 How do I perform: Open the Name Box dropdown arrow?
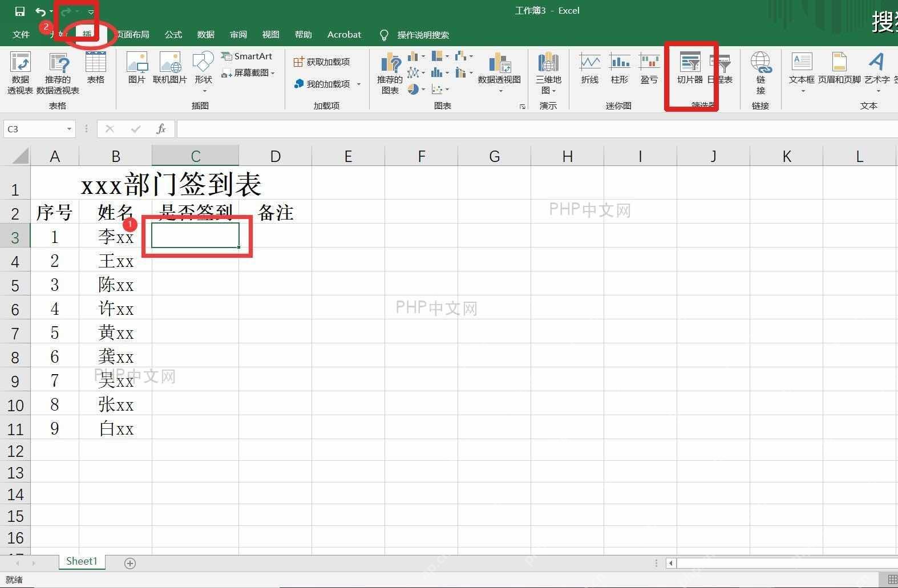point(69,129)
